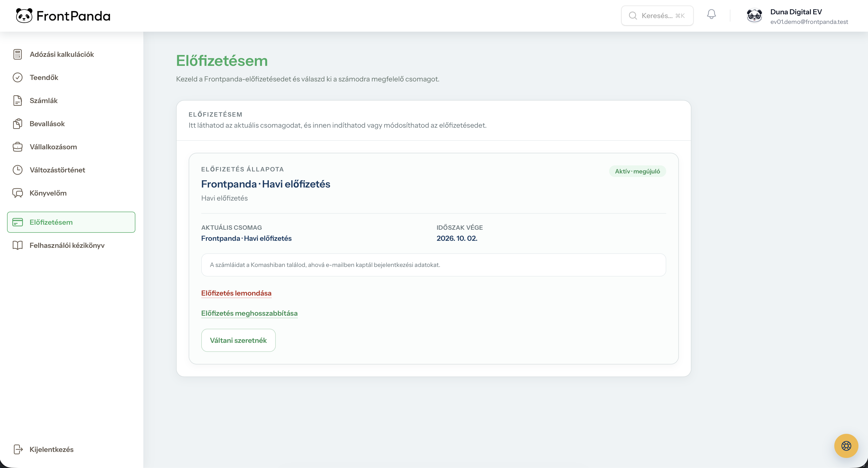Click the 'Kezeld a Frontpanda-előfizetésedet' page description
Image resolution: width=868 pixels, height=468 pixels.
point(307,79)
